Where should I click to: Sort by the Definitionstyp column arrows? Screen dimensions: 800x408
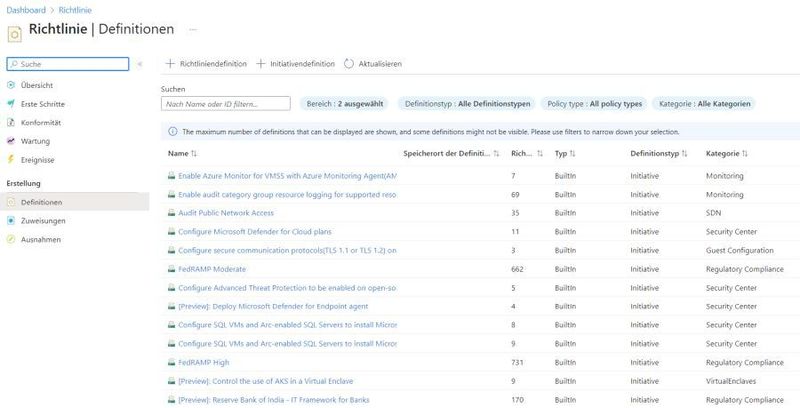pos(685,154)
